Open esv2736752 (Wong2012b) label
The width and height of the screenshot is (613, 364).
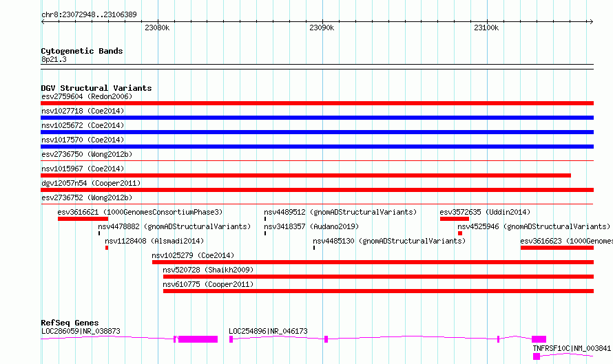[x=87, y=197]
